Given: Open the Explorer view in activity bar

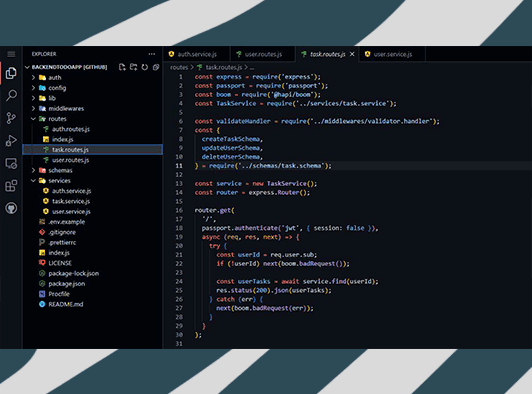Looking at the screenshot, I should 11,73.
